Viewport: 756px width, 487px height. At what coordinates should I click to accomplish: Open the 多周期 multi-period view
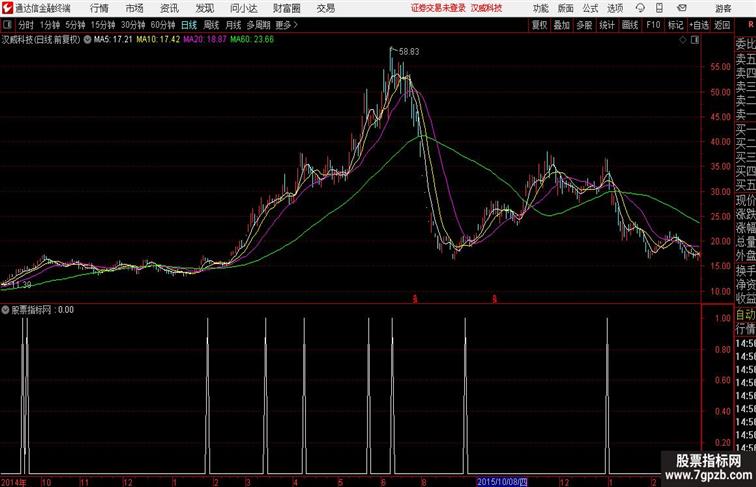point(258,25)
